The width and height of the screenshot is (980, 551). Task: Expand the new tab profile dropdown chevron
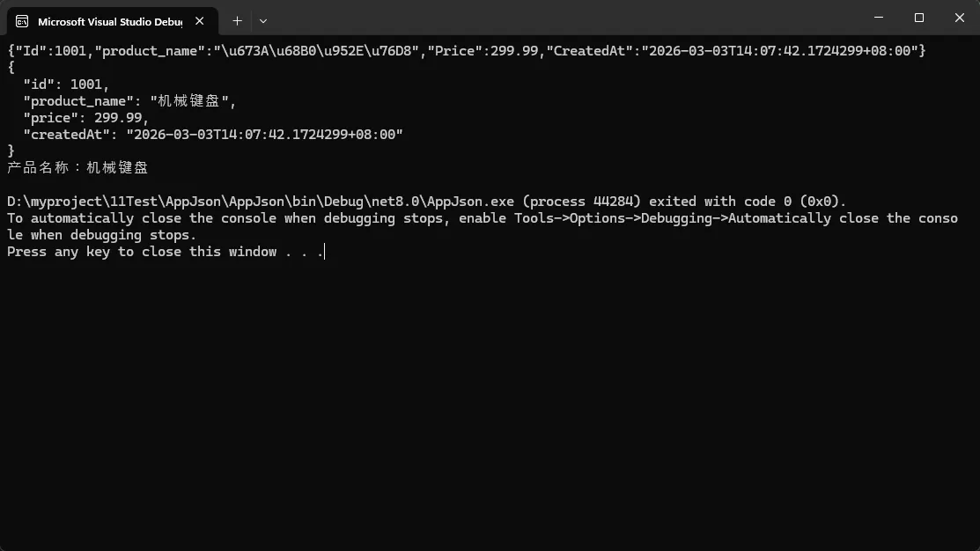(263, 20)
